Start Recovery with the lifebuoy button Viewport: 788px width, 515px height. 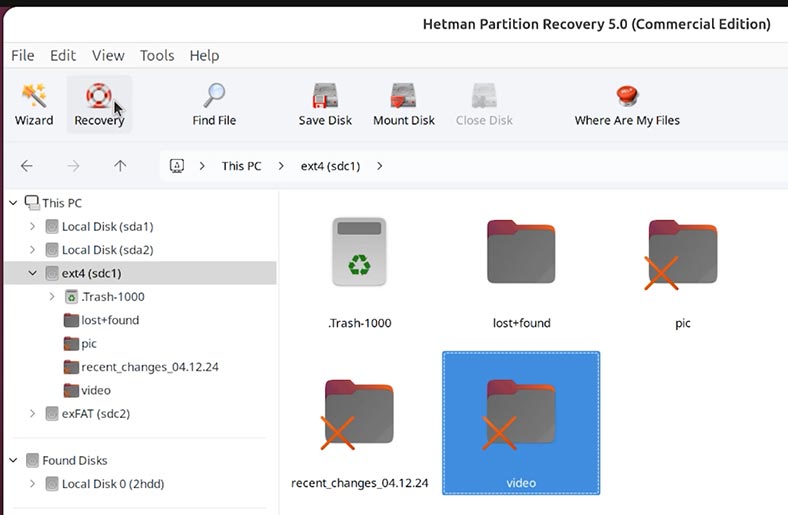pyautogui.click(x=99, y=105)
